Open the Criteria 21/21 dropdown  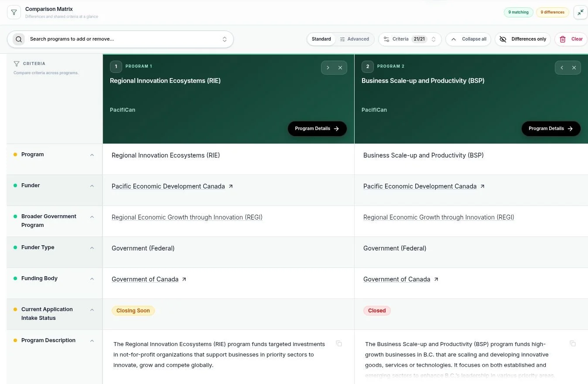point(410,39)
